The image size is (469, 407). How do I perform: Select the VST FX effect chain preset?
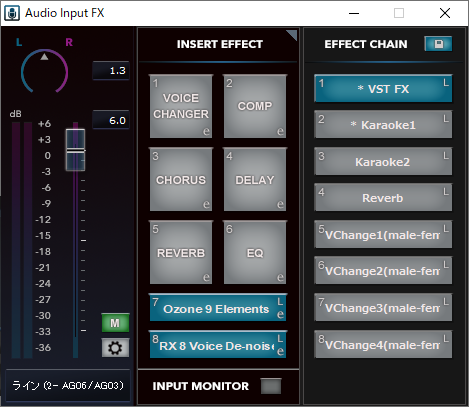[383, 89]
